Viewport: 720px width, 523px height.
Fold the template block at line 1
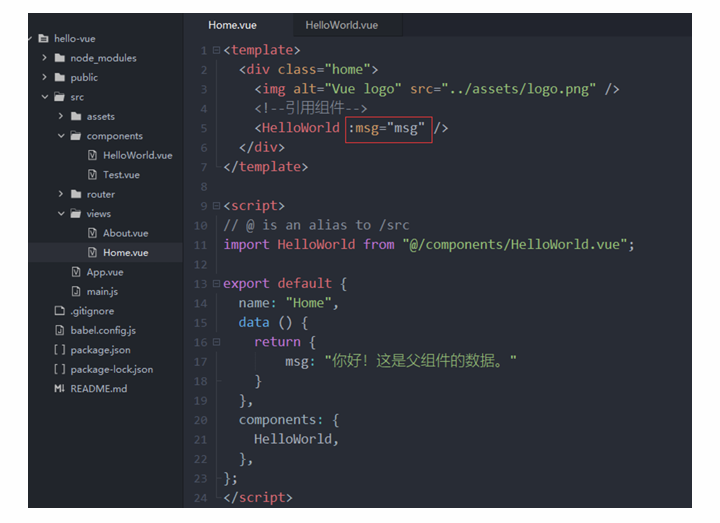(x=218, y=51)
